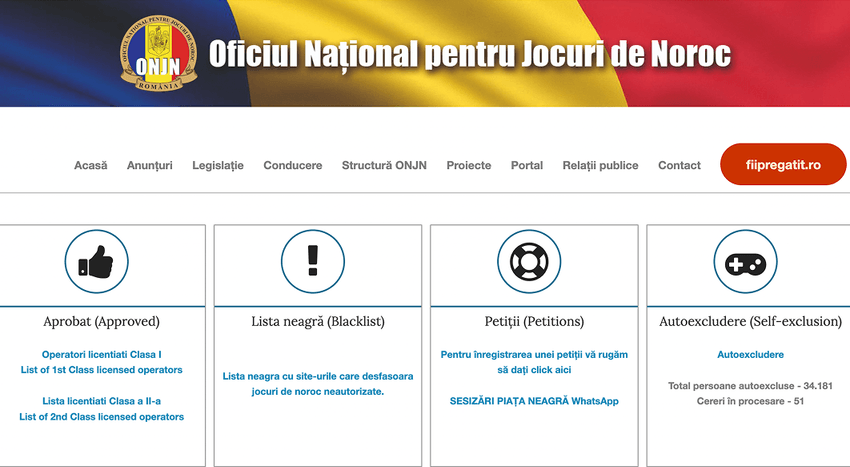
Task: Click the exclamation mark Blacklist icon
Action: (x=312, y=262)
